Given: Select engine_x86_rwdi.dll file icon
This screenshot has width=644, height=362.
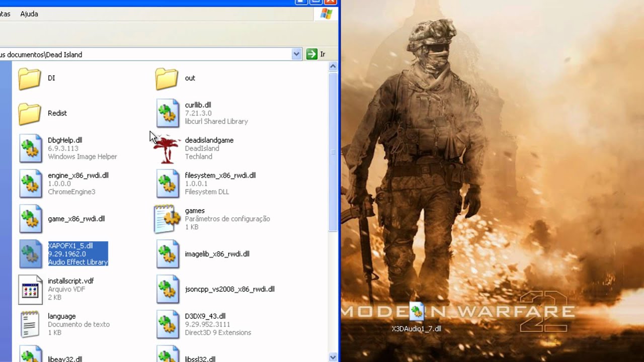Looking at the screenshot, I should [x=31, y=184].
